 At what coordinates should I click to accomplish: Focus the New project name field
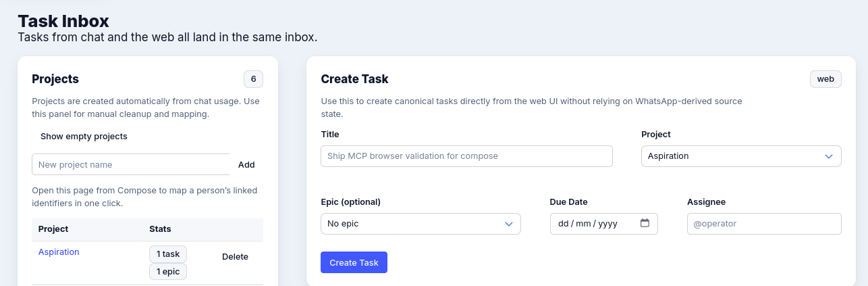point(130,164)
